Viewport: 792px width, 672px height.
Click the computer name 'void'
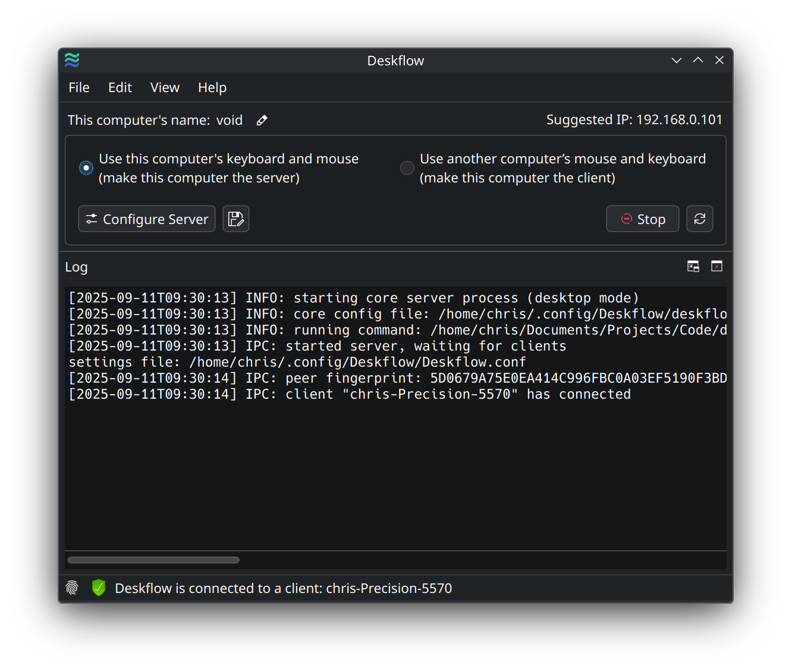point(230,121)
